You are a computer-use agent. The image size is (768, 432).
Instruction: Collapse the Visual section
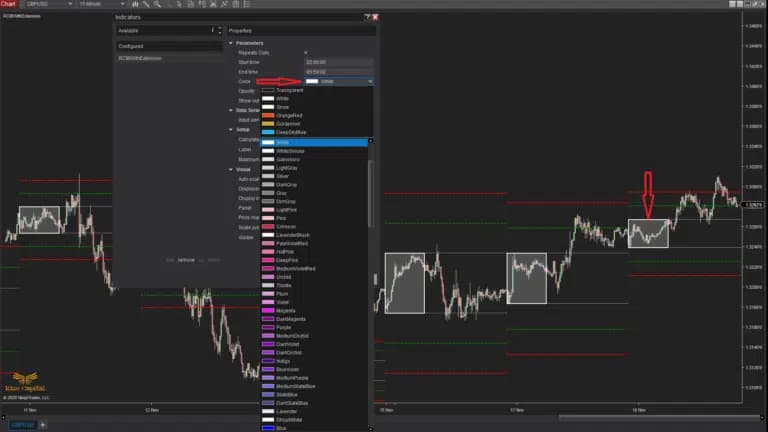pos(231,169)
